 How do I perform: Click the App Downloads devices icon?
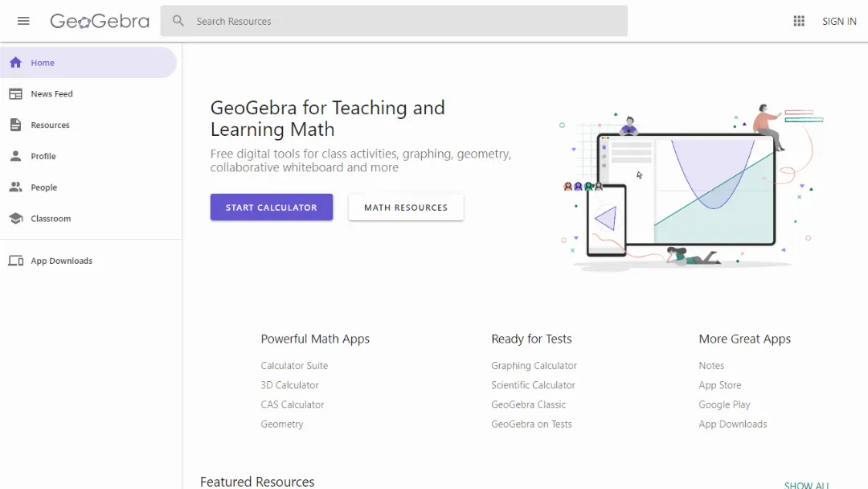(15, 261)
